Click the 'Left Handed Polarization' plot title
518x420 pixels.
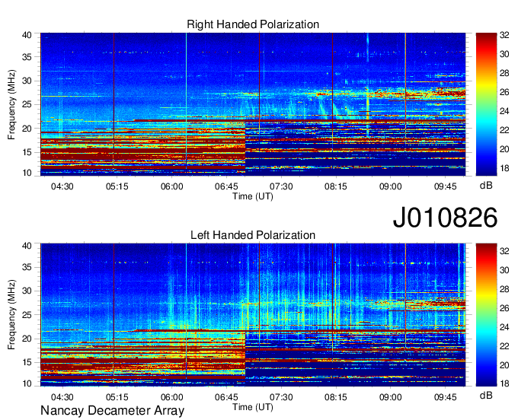[x=253, y=235]
